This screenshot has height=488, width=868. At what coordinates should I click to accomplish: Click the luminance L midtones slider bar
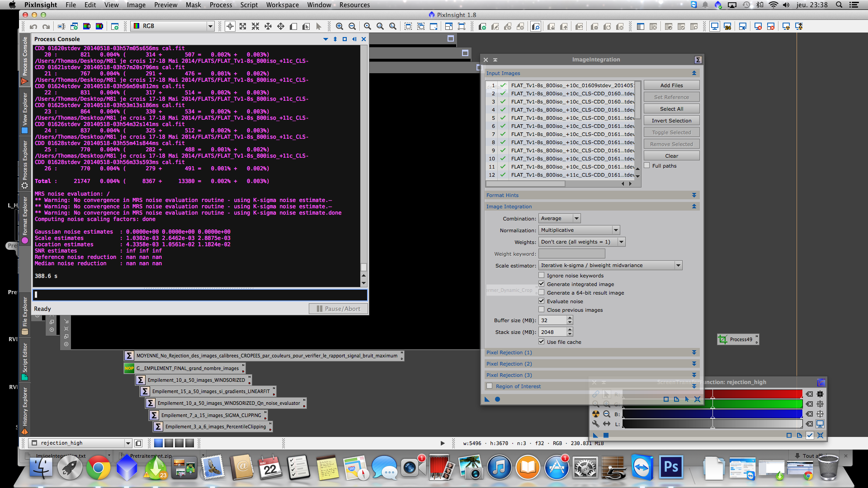(x=712, y=424)
